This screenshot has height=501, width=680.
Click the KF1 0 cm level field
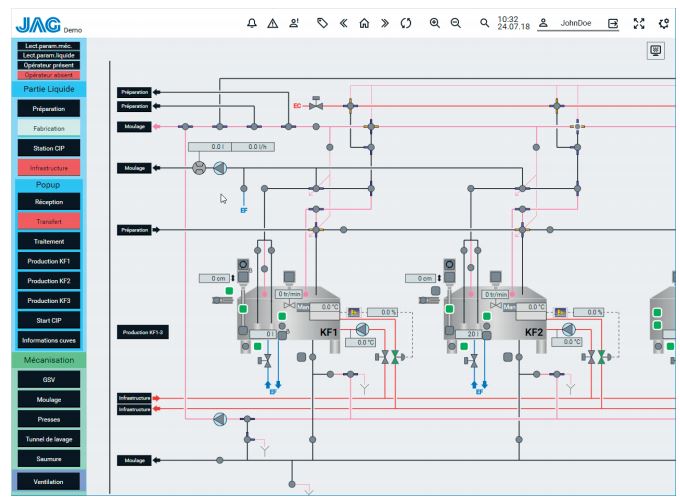pyautogui.click(x=214, y=277)
